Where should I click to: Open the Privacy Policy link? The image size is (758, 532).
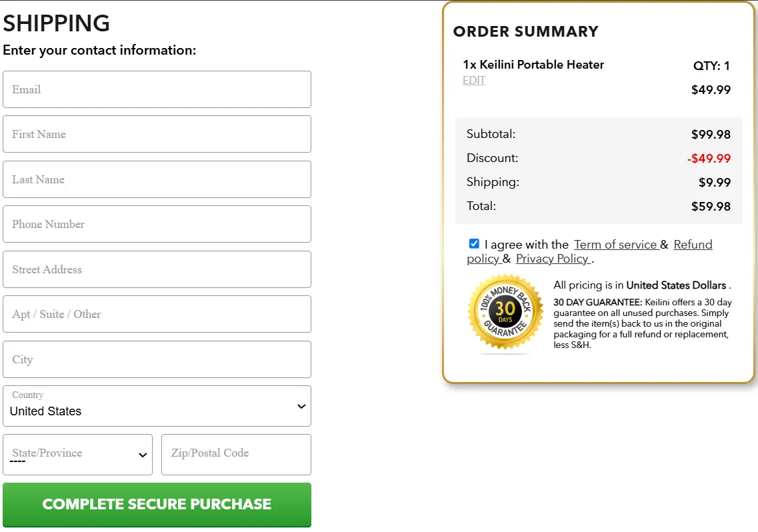pyautogui.click(x=553, y=259)
